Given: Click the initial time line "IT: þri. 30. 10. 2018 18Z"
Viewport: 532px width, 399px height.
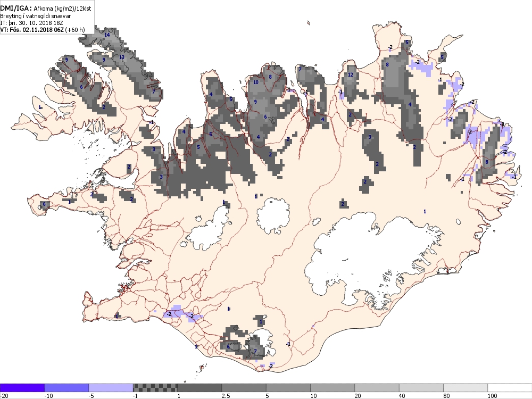Looking at the screenshot, I should (31, 23).
